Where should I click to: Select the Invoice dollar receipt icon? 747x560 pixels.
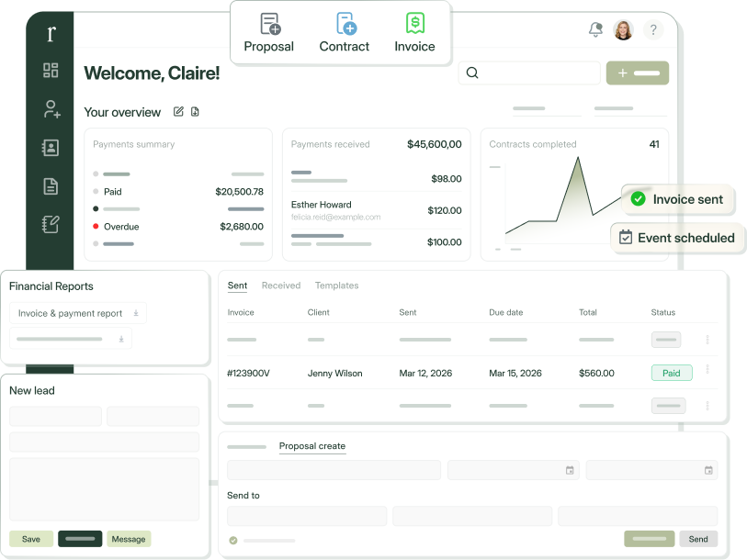tap(415, 23)
